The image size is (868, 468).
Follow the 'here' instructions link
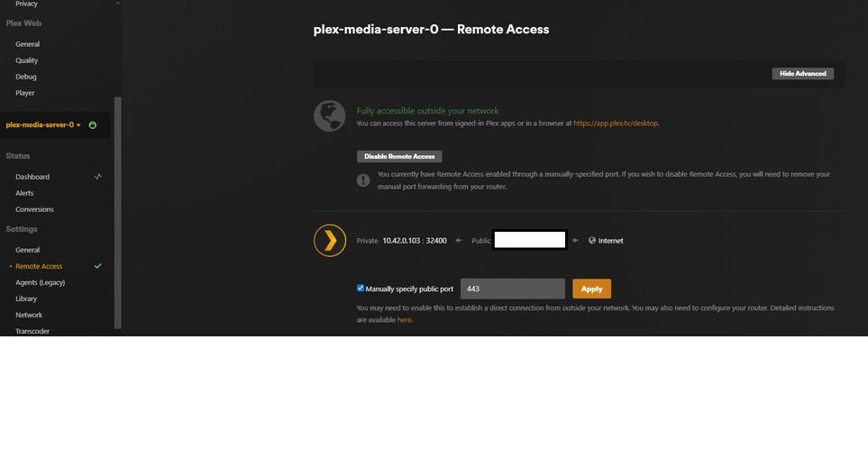tap(404, 320)
